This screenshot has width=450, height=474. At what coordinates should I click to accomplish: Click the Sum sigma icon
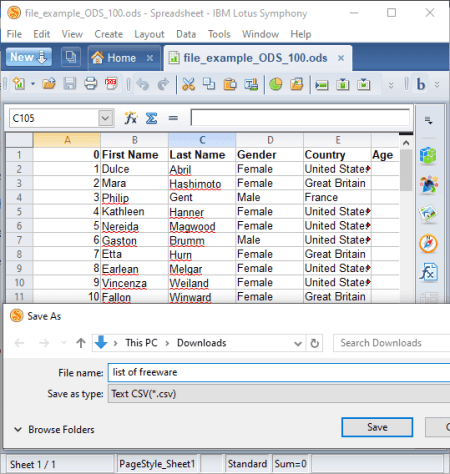(151, 118)
